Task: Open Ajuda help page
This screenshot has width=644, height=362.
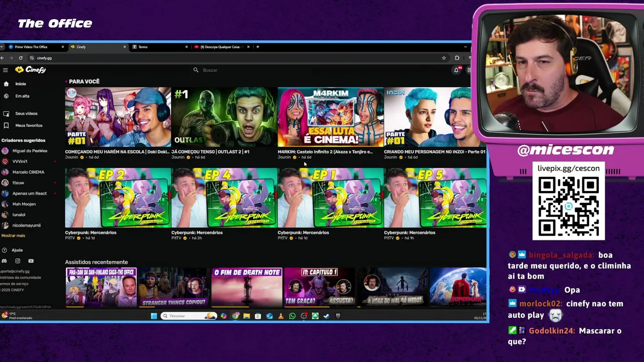Action: pos(17,250)
